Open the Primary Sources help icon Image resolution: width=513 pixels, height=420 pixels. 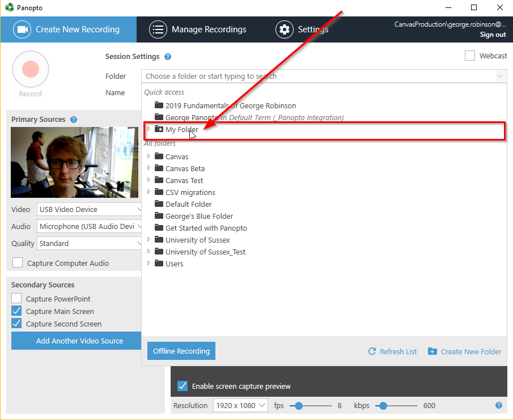click(74, 120)
